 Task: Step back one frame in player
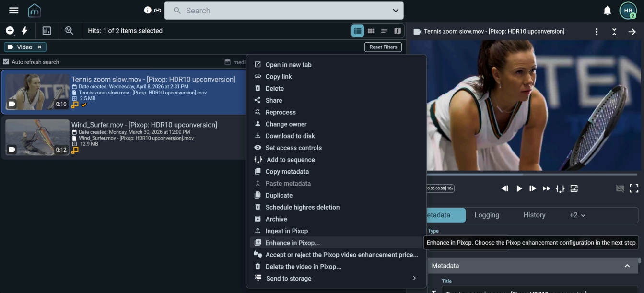504,188
